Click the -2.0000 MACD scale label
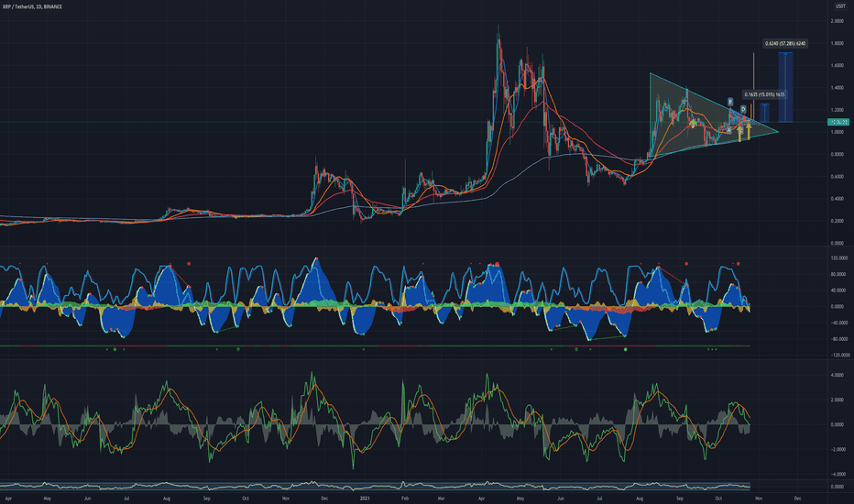 coord(838,450)
